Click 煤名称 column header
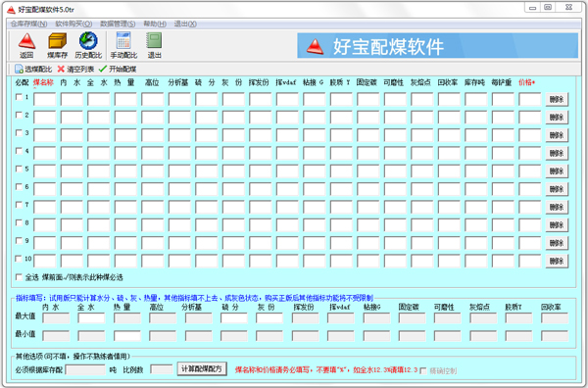588x388 pixels. click(43, 82)
